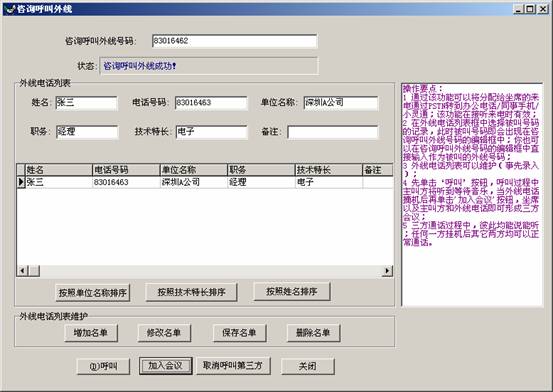Screen dimensions: 553x392
Task: Add an entry with 增加名单
Action: [91, 333]
